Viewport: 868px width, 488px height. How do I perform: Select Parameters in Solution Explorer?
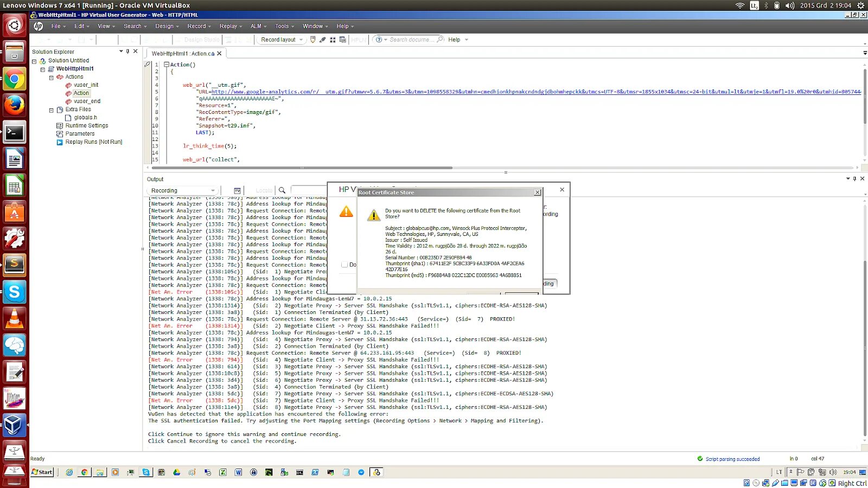(x=80, y=134)
